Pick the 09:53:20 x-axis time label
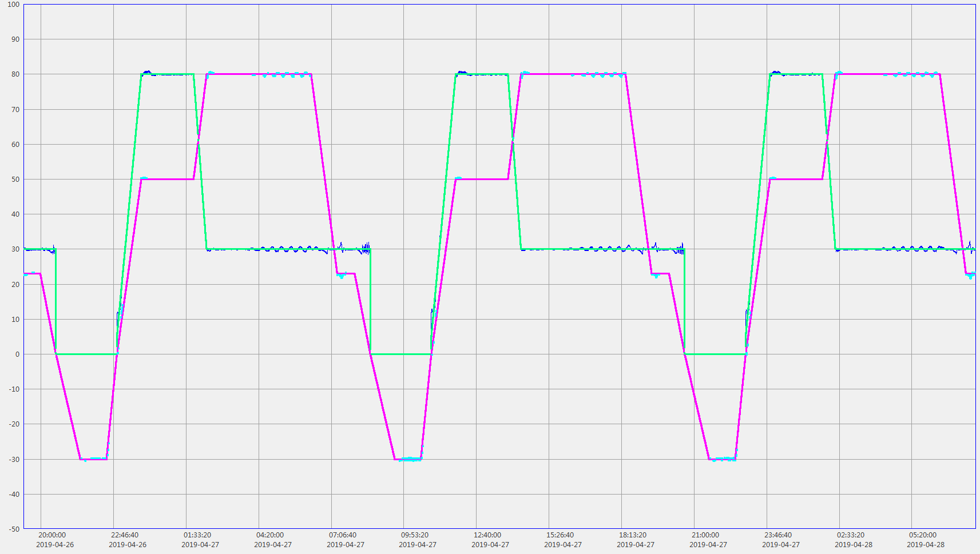Screen dimensions: 980x554 point(415,535)
